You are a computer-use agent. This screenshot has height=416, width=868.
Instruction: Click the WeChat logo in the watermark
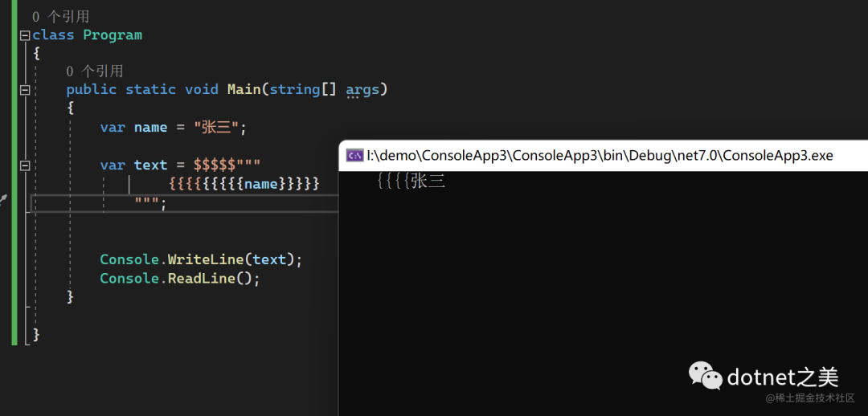(x=704, y=375)
